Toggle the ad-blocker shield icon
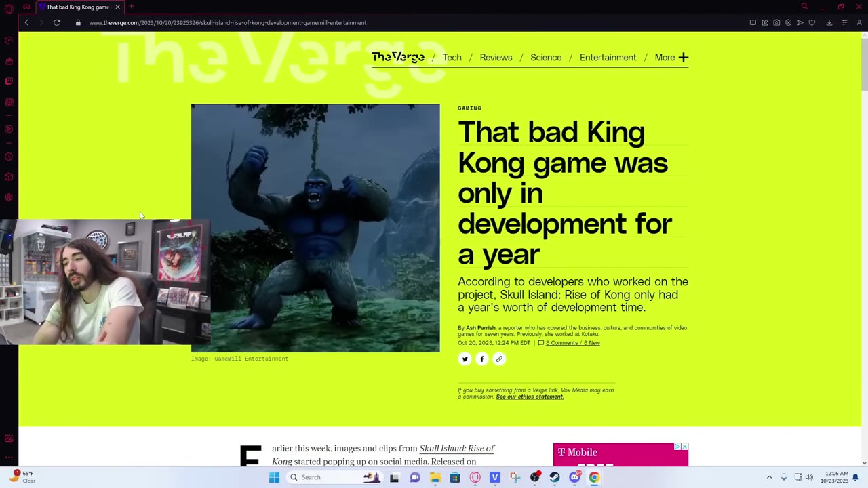Image resolution: width=868 pixels, height=488 pixels. click(788, 22)
